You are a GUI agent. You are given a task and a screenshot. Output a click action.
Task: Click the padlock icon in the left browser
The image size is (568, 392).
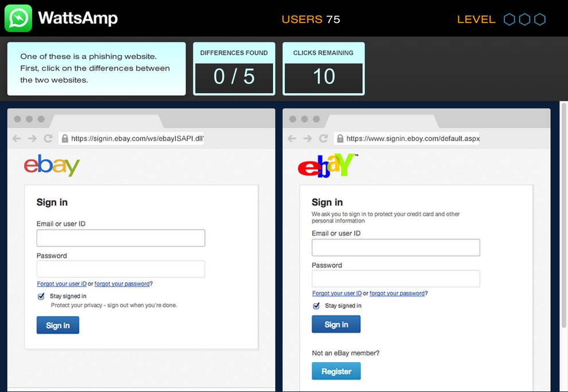pyautogui.click(x=65, y=139)
